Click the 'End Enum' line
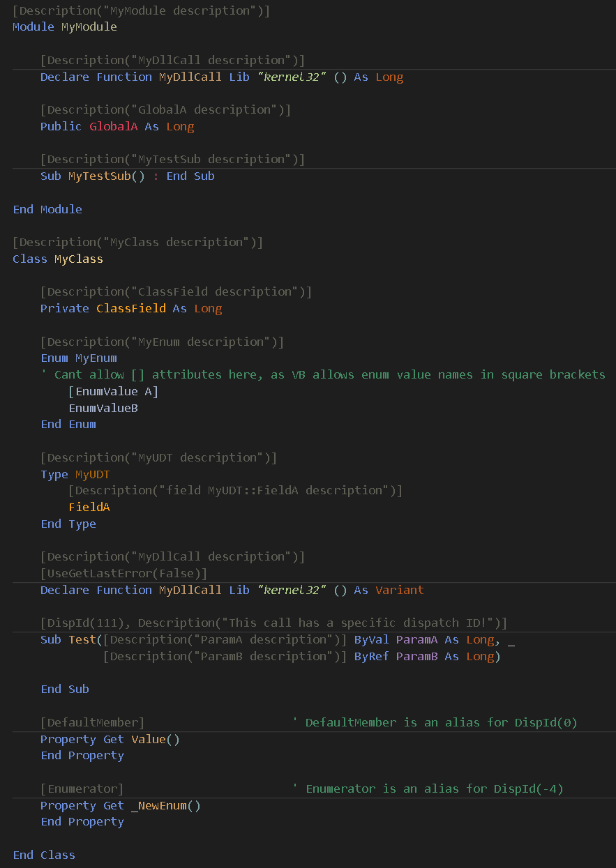The height and width of the screenshot is (868, 616). pos(68,424)
